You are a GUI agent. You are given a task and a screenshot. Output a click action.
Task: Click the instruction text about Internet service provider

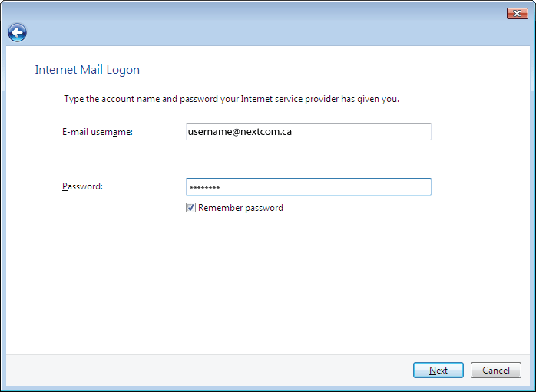tap(231, 99)
